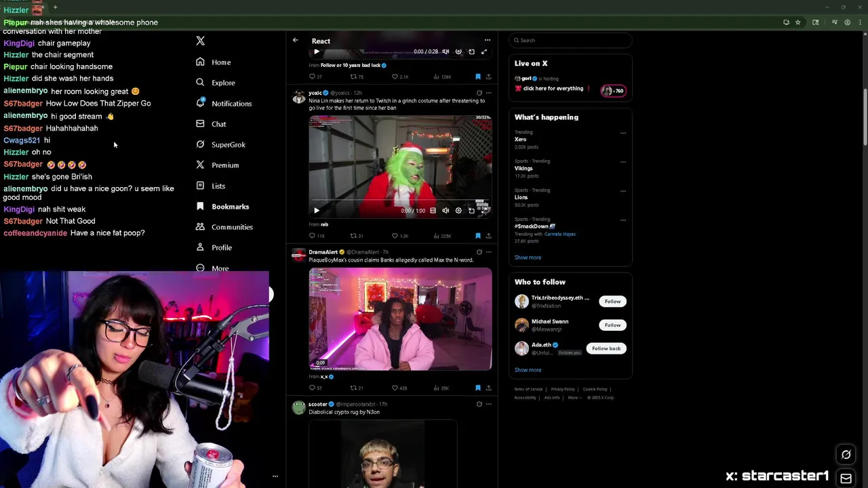
Task: Open options for the #SmackDown trend
Action: click(x=623, y=220)
